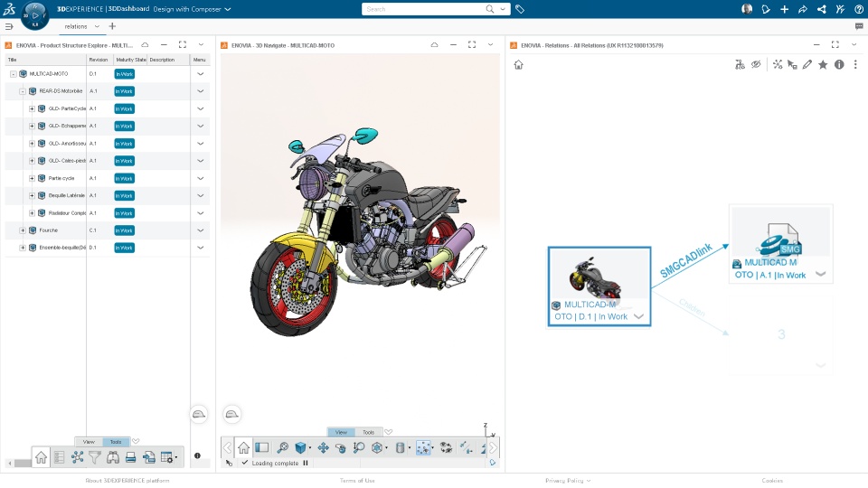This screenshot has width=868, height=488.
Task: Click the expand network icon in Relations
Action: tap(778, 65)
